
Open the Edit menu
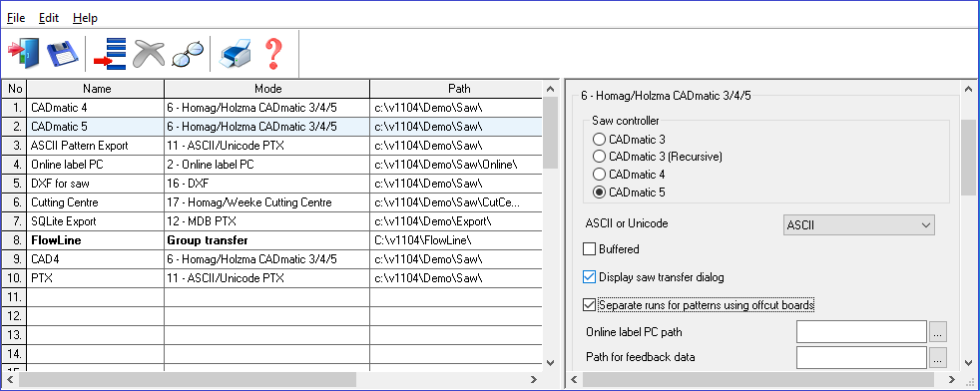[49, 18]
